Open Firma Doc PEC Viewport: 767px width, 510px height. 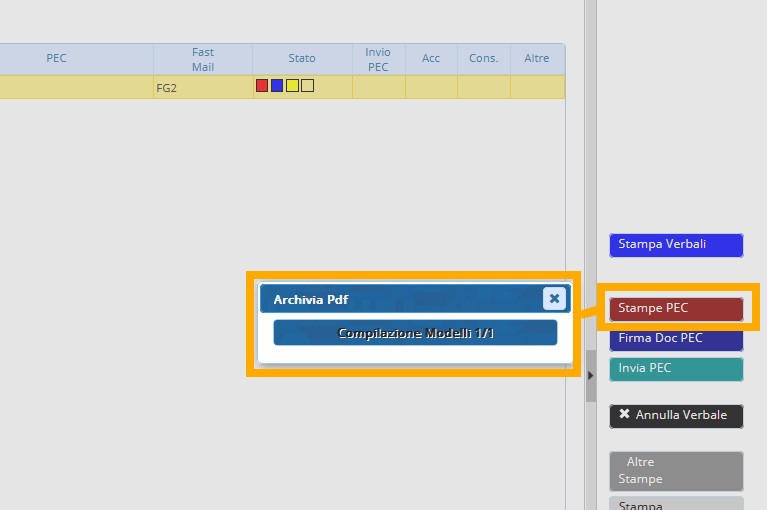click(676, 338)
